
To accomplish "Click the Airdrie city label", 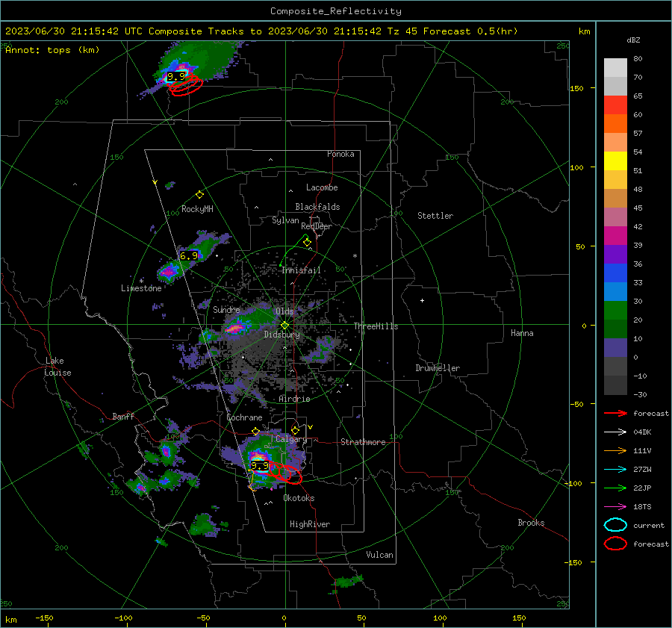I will (294, 399).
